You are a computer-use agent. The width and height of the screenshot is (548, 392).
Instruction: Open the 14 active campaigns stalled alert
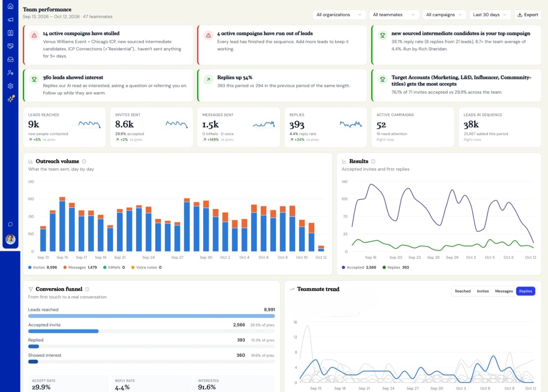point(108,45)
